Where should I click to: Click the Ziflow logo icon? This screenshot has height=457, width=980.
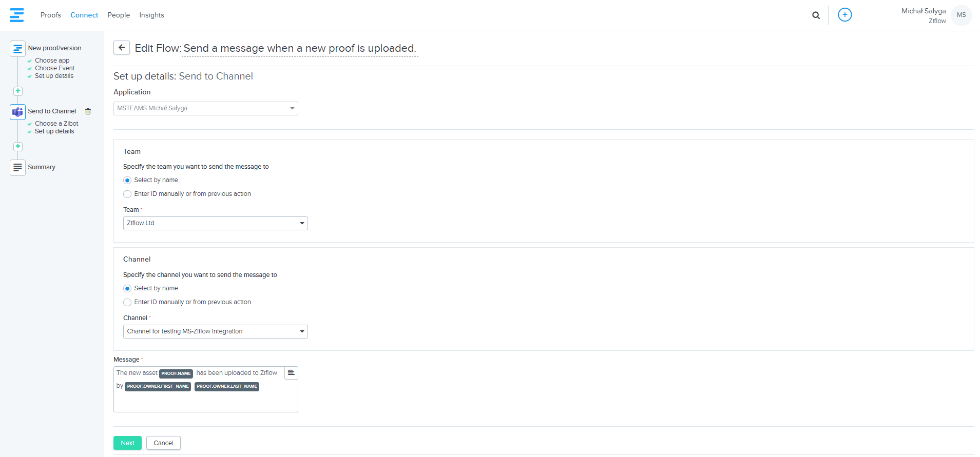[x=16, y=15]
